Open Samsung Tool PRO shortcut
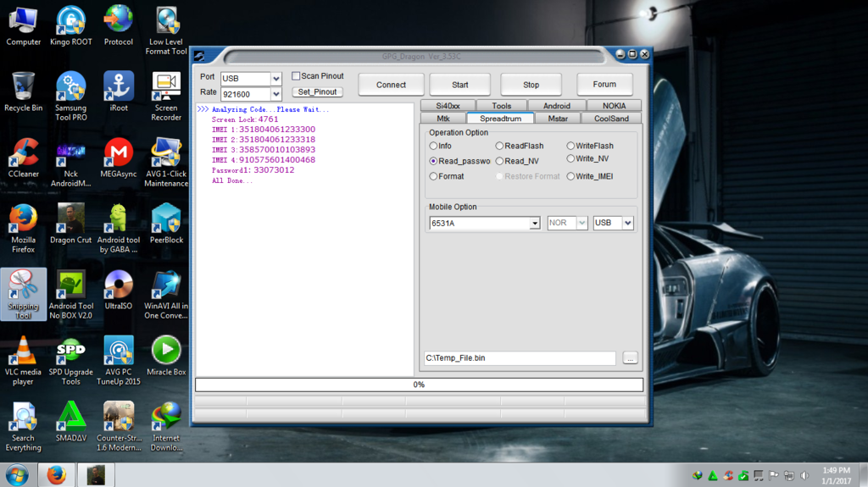Screen dimensions: 868x487 click(70, 88)
